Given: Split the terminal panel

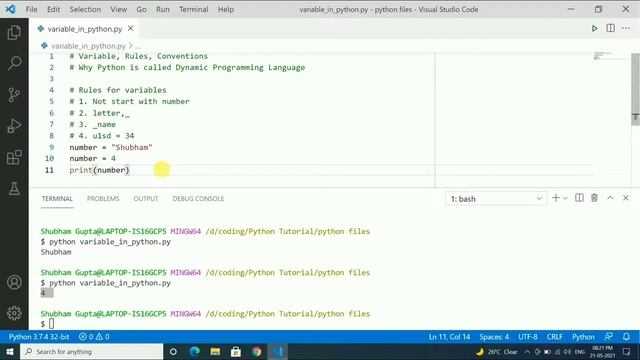Looking at the screenshot, I should 579,198.
